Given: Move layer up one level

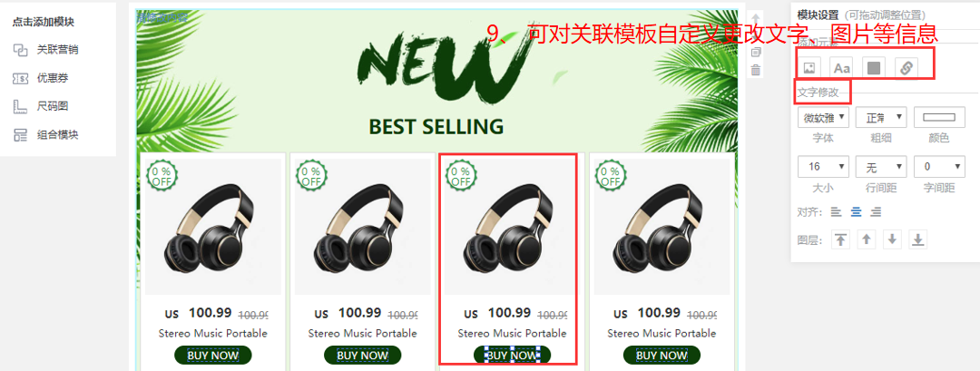Looking at the screenshot, I should pos(867,239).
